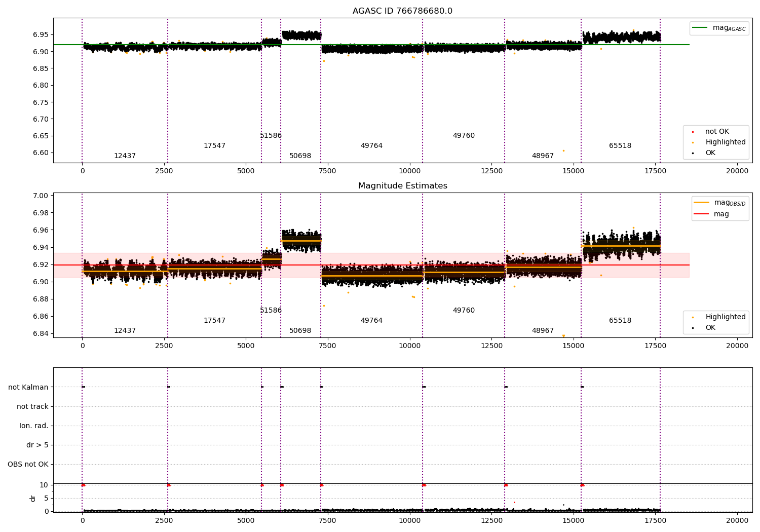
Task: Click obsid label 17547 in Magnitude Estimates plot
Action: (214, 321)
